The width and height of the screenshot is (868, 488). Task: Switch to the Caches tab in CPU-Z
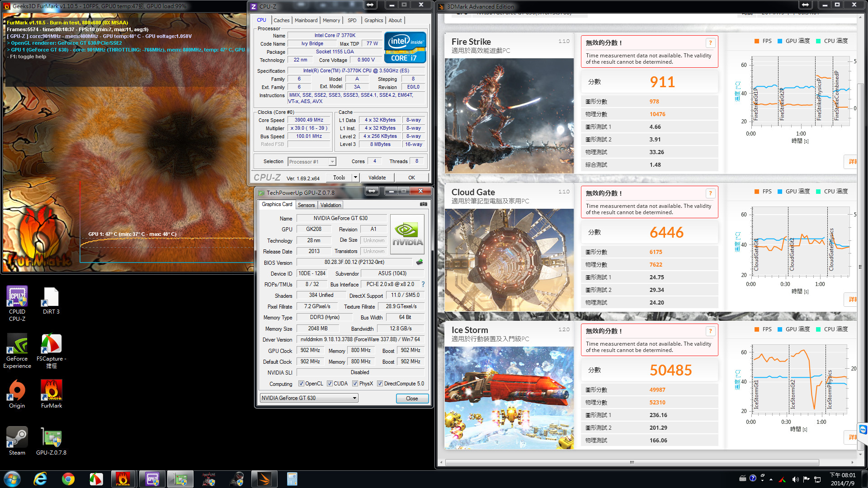(x=281, y=20)
